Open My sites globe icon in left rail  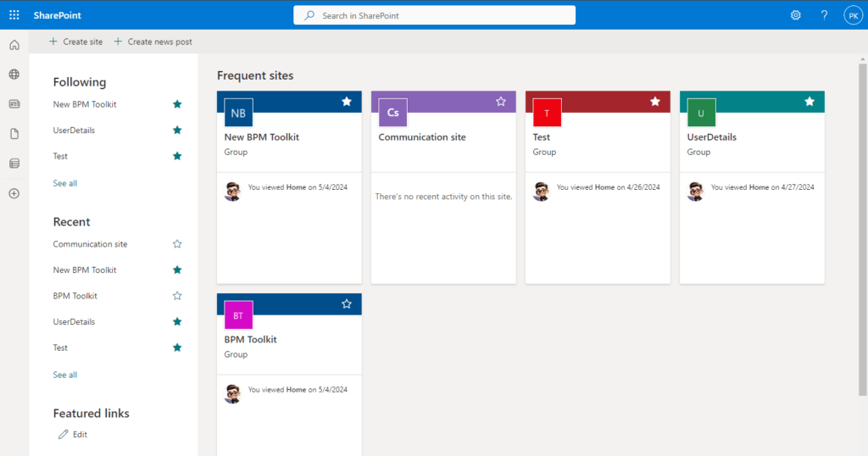click(14, 74)
